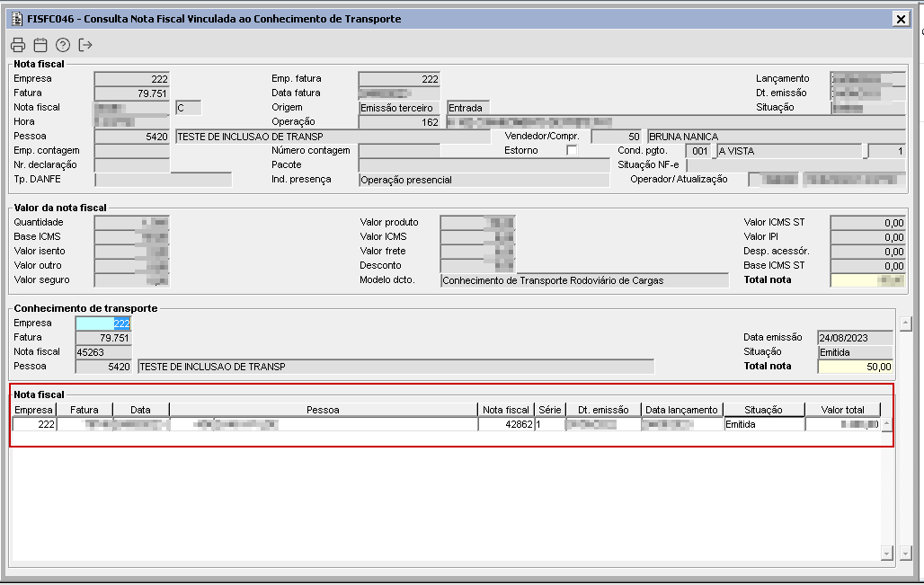Select grid cell Empresa 222

[x=33, y=424]
